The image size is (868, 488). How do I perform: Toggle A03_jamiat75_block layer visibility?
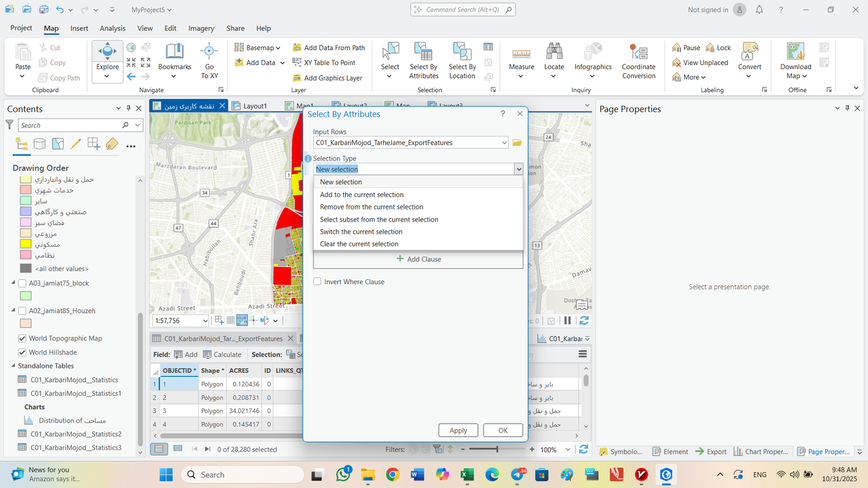tap(22, 283)
